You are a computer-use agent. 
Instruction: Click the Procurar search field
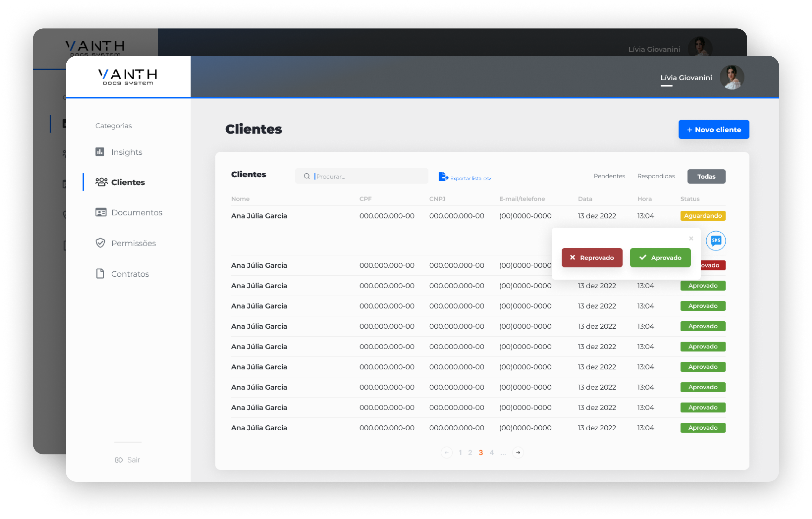click(x=362, y=176)
